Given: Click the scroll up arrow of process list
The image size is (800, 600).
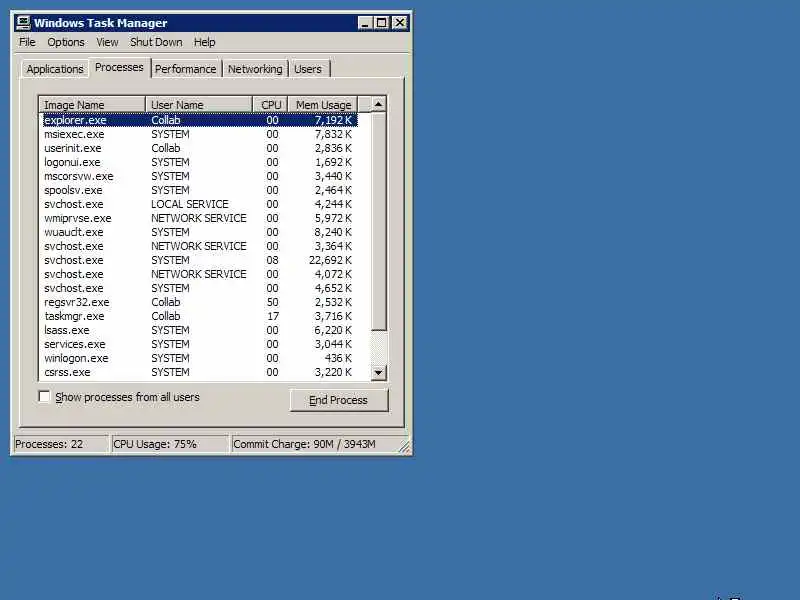Looking at the screenshot, I should [378, 104].
